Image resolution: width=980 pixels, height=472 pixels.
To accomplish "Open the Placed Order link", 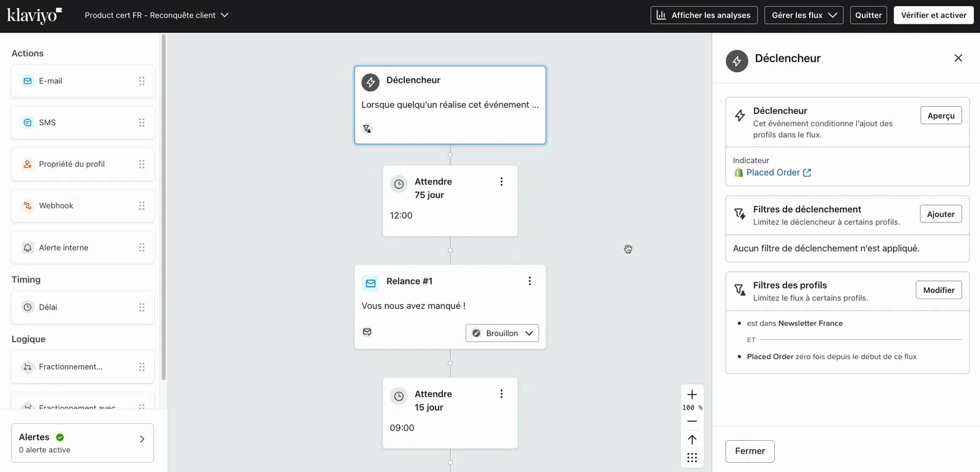I will click(778, 173).
